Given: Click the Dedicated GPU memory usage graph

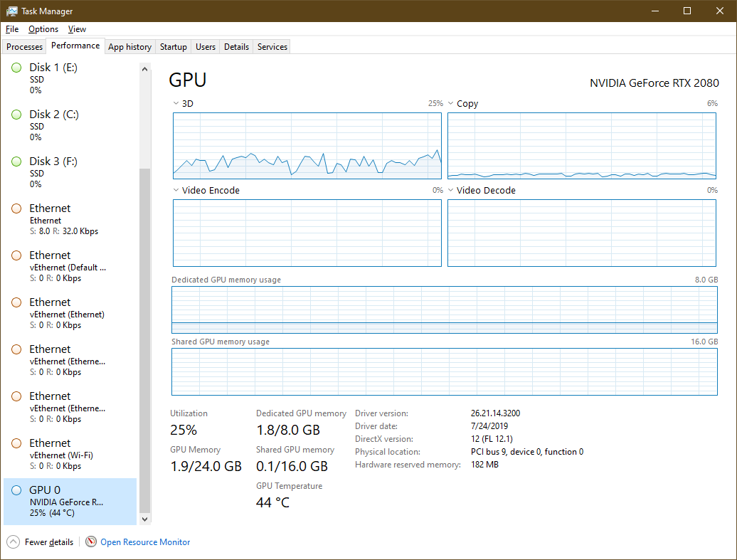Looking at the screenshot, I should [x=445, y=310].
